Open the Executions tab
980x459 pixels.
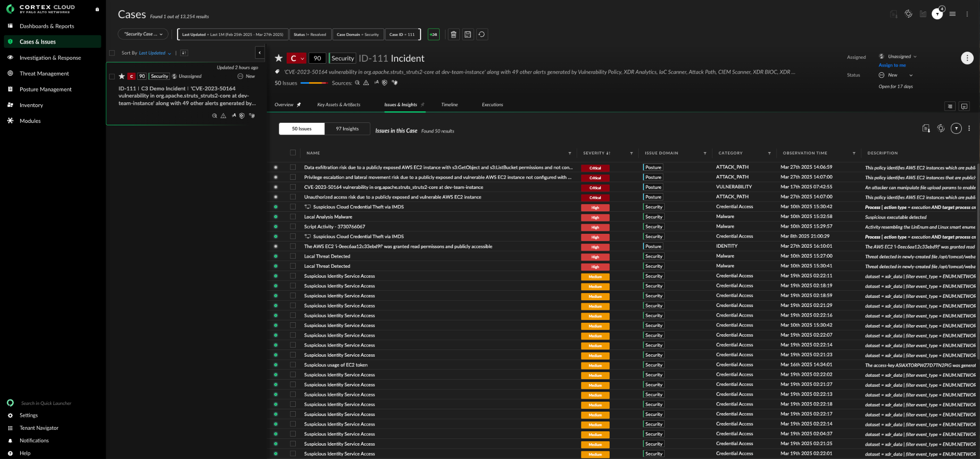(492, 105)
